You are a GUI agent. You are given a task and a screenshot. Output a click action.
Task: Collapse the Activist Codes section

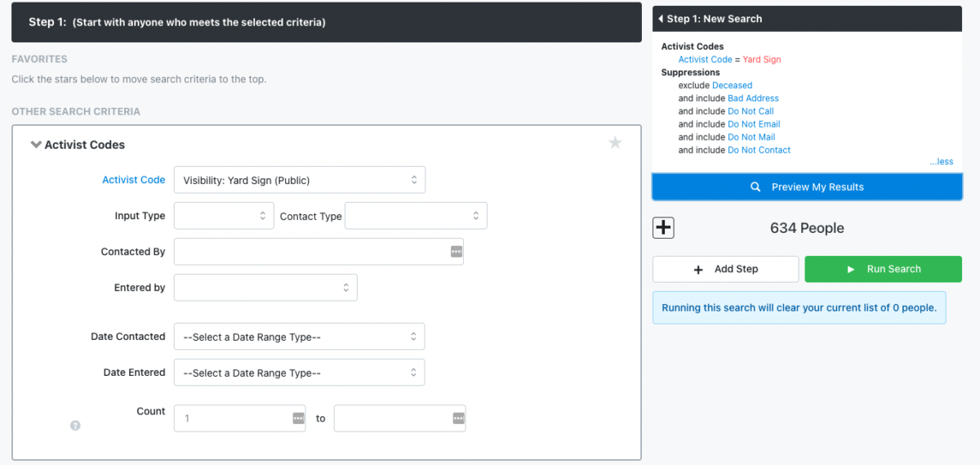[36, 145]
